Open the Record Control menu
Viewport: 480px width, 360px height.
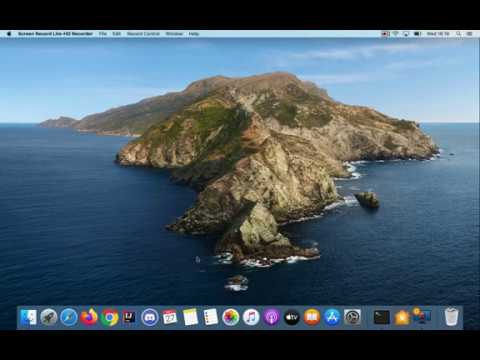coord(143,34)
